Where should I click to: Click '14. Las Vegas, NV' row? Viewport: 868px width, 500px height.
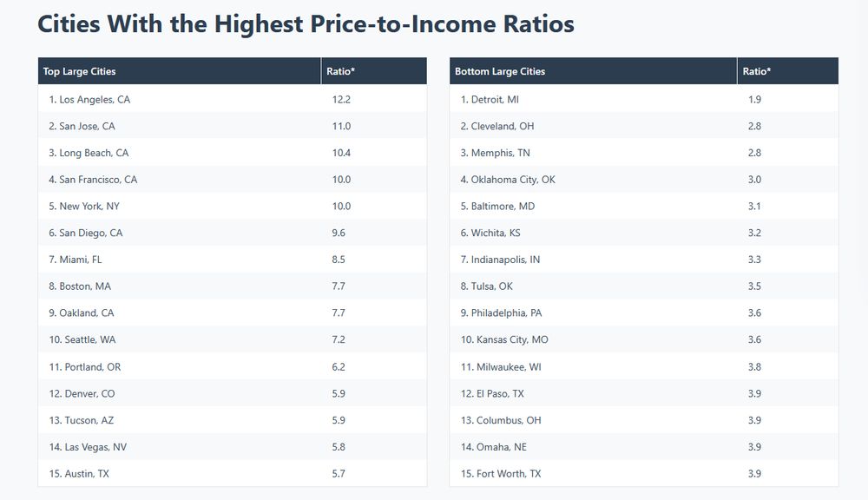tap(233, 446)
